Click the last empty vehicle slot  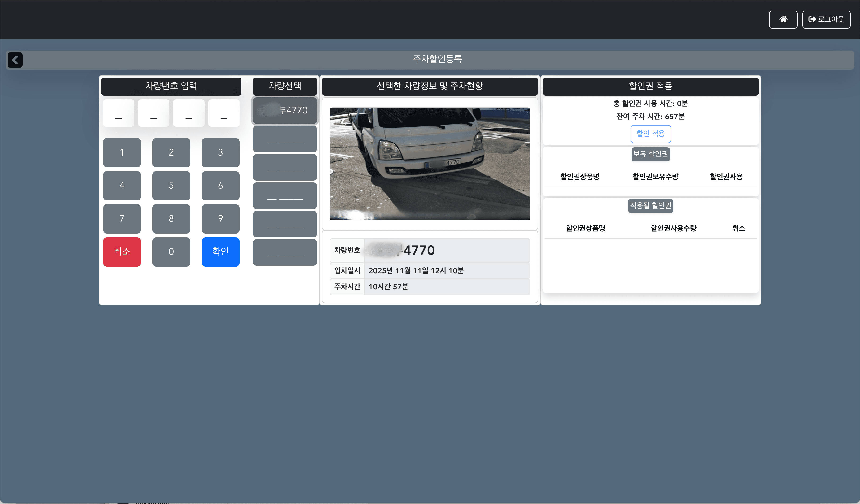click(x=285, y=252)
